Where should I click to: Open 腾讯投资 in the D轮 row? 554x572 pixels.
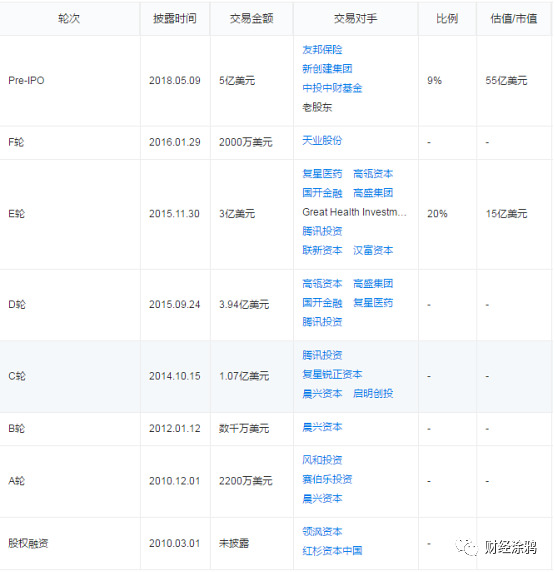pos(322,322)
